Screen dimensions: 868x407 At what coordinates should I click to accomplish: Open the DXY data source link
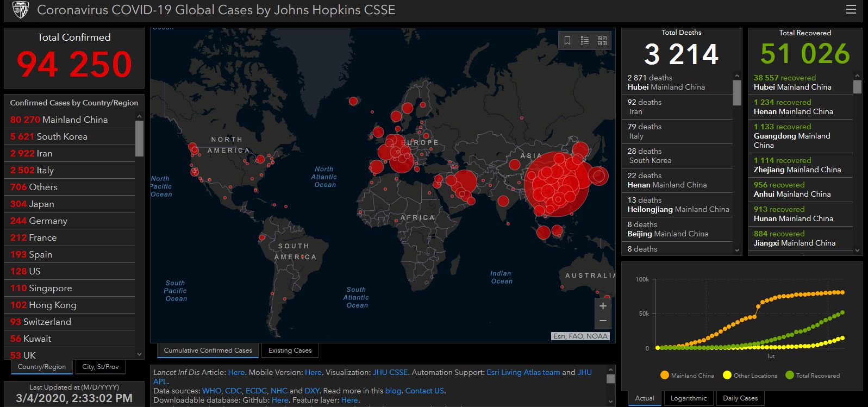[312, 391]
